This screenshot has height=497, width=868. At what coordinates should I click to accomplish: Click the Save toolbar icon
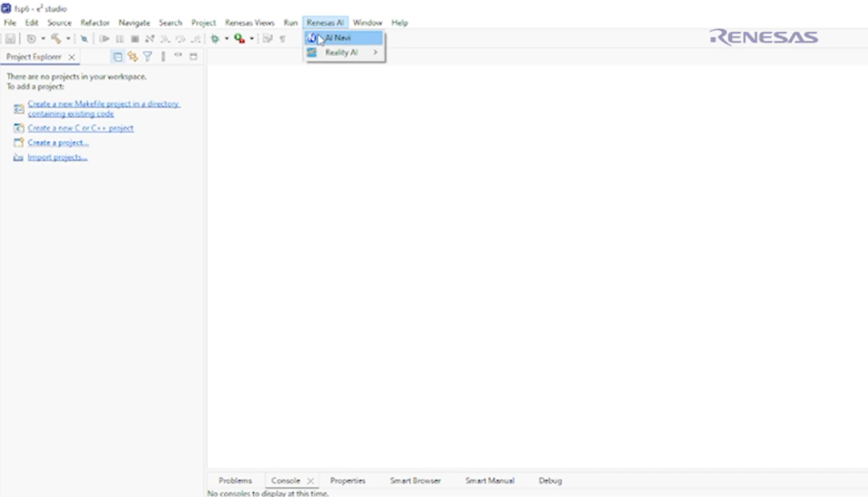(x=10, y=39)
